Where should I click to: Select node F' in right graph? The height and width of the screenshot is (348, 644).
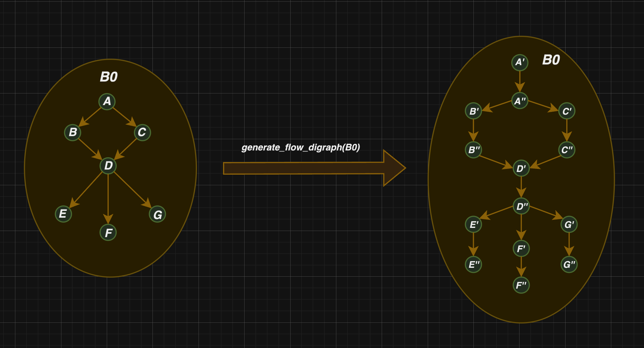521,249
